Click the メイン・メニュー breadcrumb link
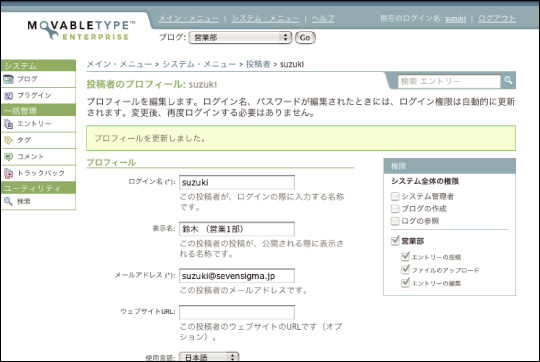The width and height of the screenshot is (540, 362). point(119,64)
